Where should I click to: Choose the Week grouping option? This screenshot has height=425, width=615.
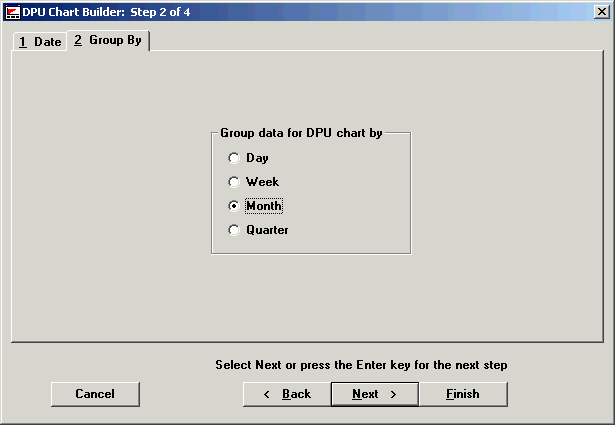[234, 182]
